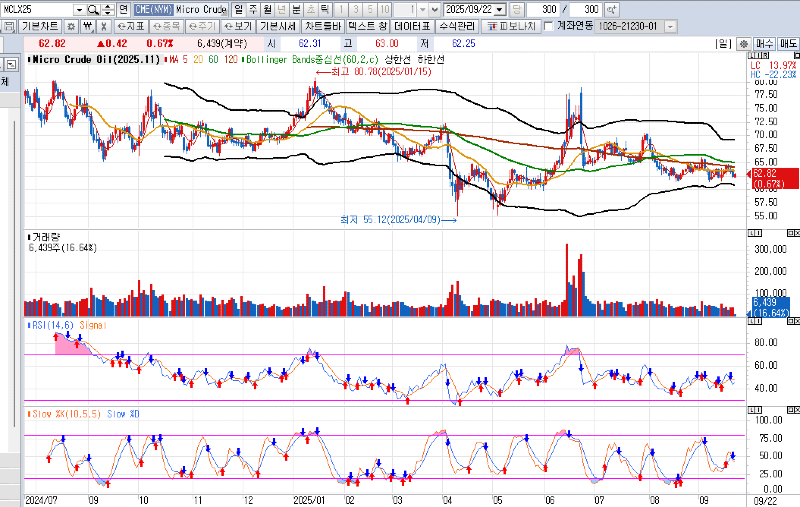Switch chart to 월 monthly period
Image resolution: width=800 pixels, height=507 pixels.
pos(267,8)
